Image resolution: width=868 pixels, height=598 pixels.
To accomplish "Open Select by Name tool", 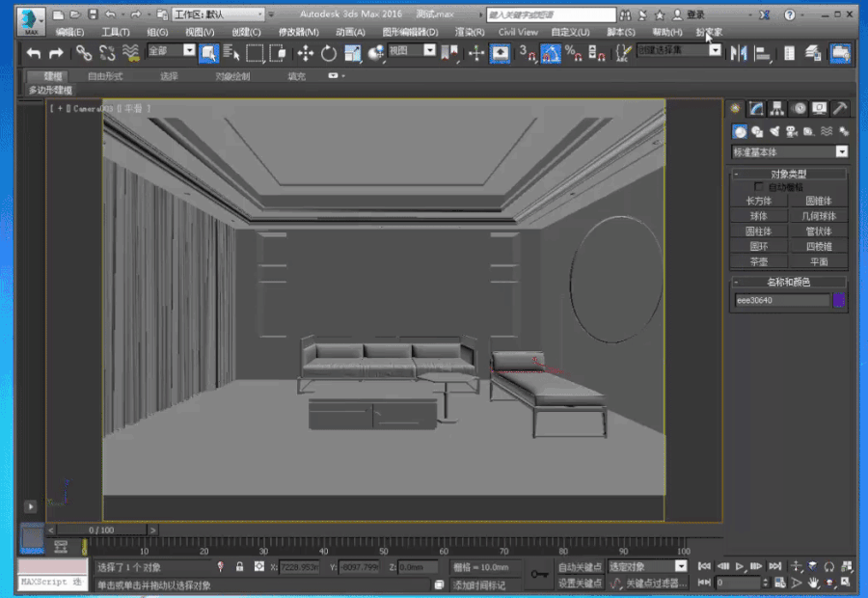I will pyautogui.click(x=231, y=53).
